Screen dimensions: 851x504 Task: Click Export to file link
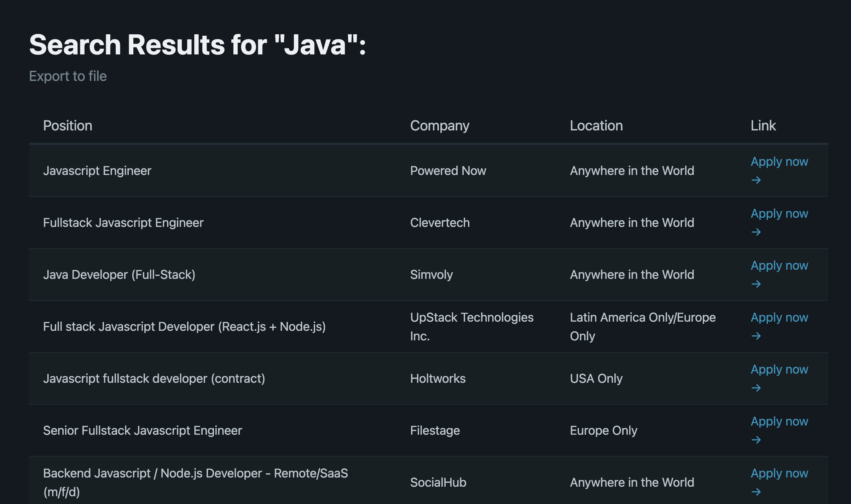(68, 76)
